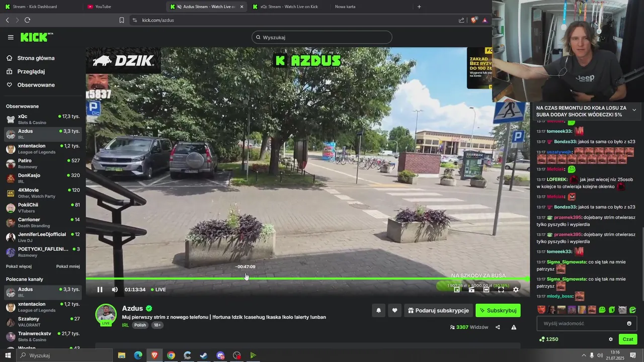Click the KICK logo in the header
The height and width of the screenshot is (362, 644).
click(x=36, y=37)
